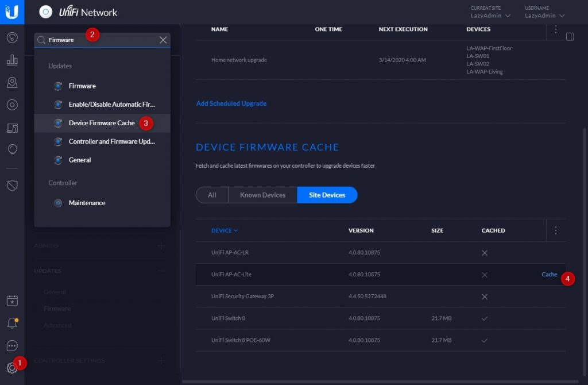Collapse the UPDATES section with minus
This screenshot has width=588, height=385.
[161, 271]
